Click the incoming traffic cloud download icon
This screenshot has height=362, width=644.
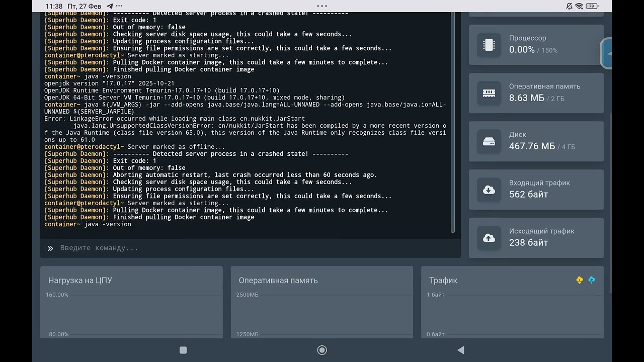tap(489, 190)
